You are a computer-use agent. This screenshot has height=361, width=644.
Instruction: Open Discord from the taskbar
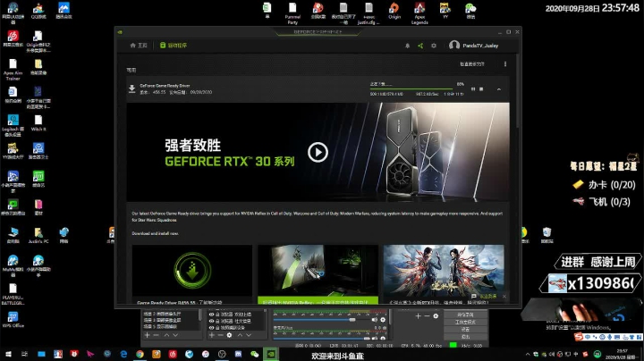click(x=238, y=354)
